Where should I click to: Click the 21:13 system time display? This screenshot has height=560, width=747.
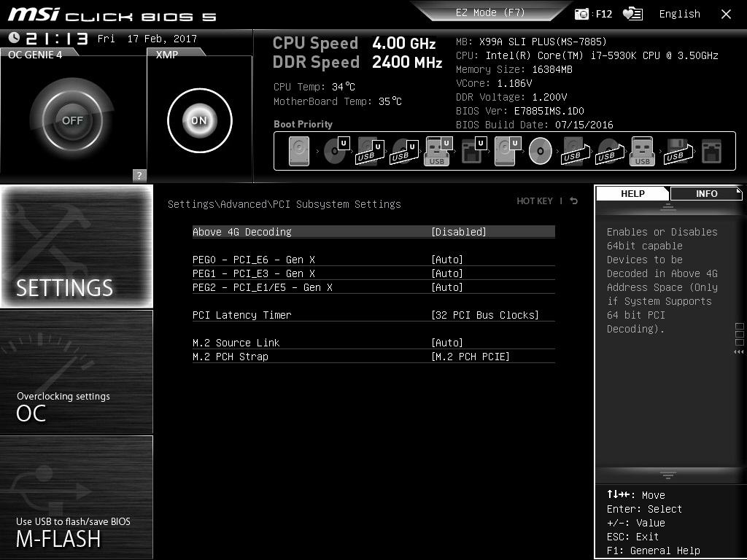coord(57,38)
